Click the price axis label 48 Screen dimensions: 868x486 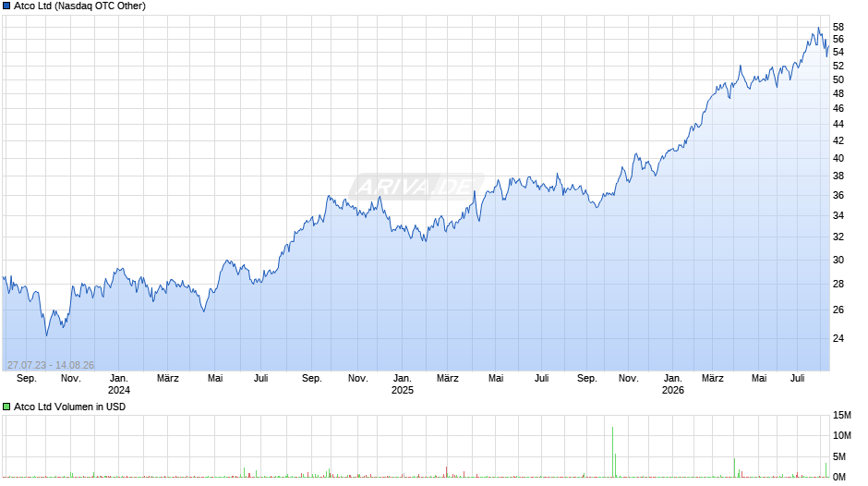click(x=838, y=93)
